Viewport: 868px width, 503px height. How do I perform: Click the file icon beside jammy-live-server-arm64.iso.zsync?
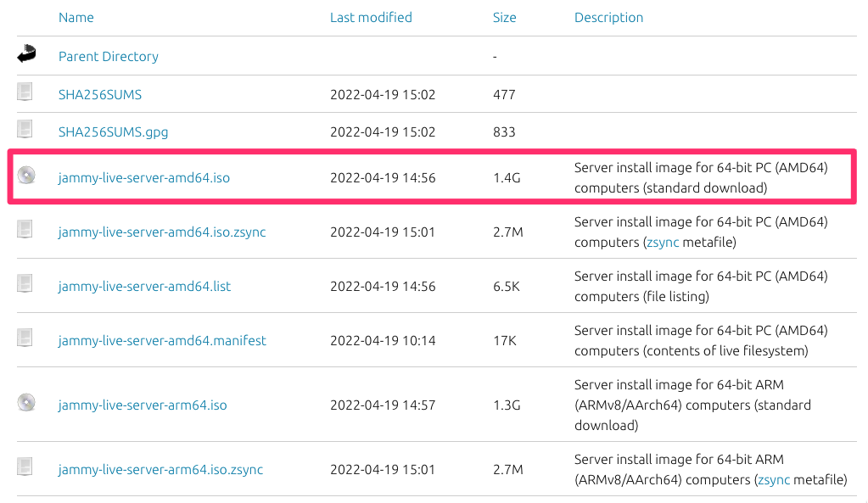25,467
